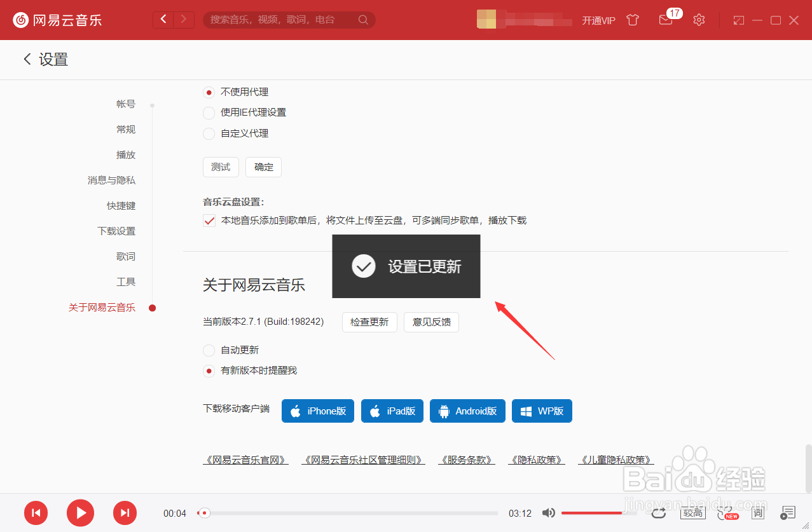Open 《隐私政策》 link
Viewport: 812px width, 532px height.
pyautogui.click(x=537, y=460)
